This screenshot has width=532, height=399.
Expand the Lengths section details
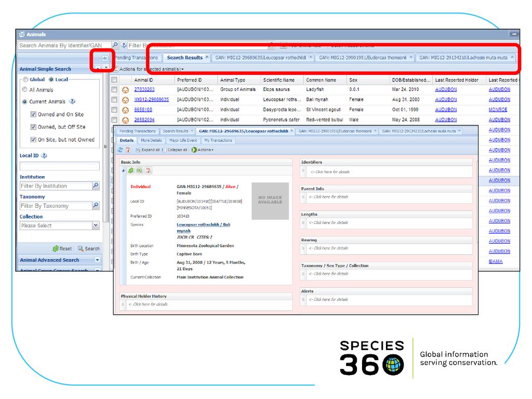303,222
